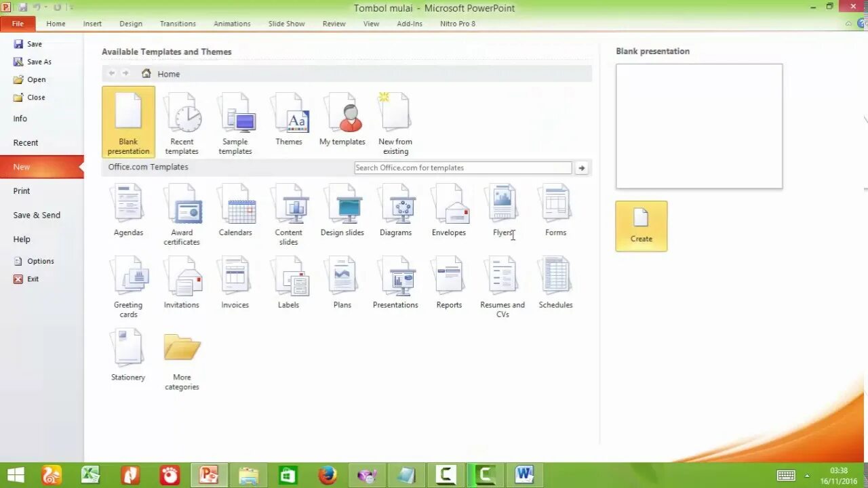
Task: Click the Create button
Action: (642, 226)
